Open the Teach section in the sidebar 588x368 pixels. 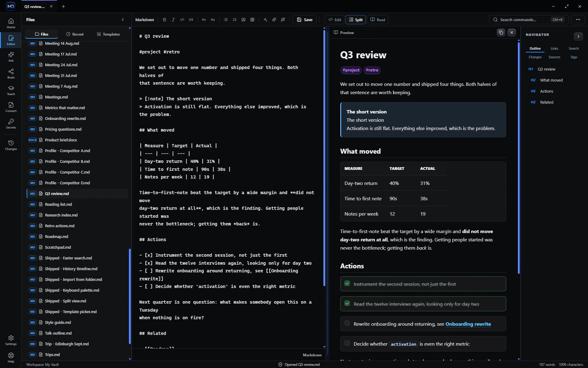11,90
